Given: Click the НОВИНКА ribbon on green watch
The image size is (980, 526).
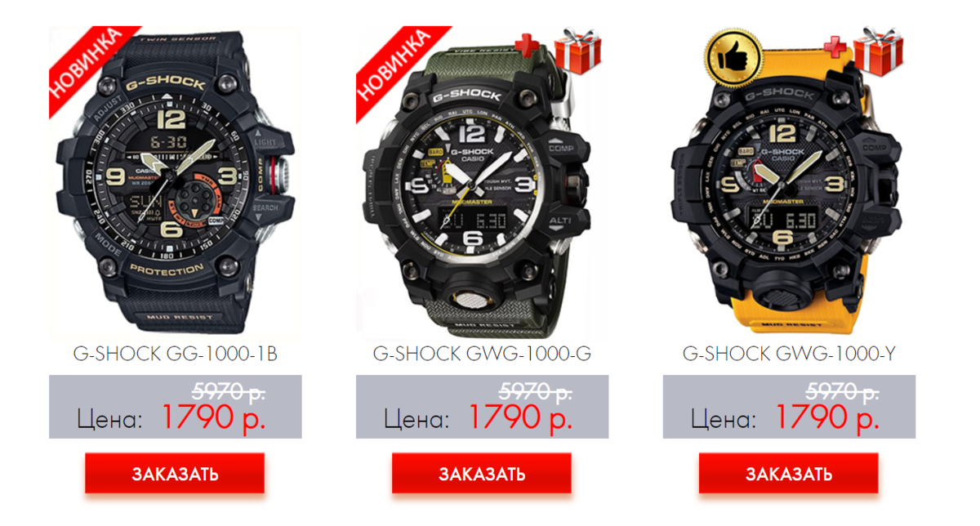Looking at the screenshot, I should tap(393, 61).
